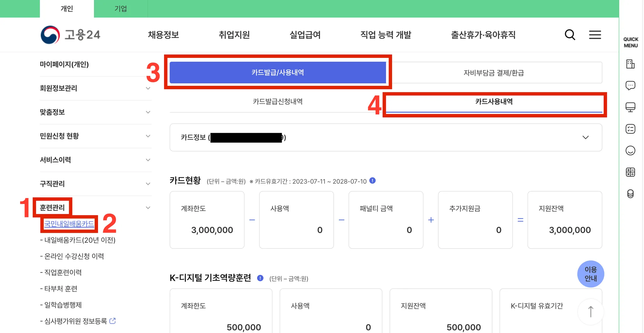Screen dimensions: 644x333
Task: Open the 실업급여 menu
Action: tap(305, 35)
